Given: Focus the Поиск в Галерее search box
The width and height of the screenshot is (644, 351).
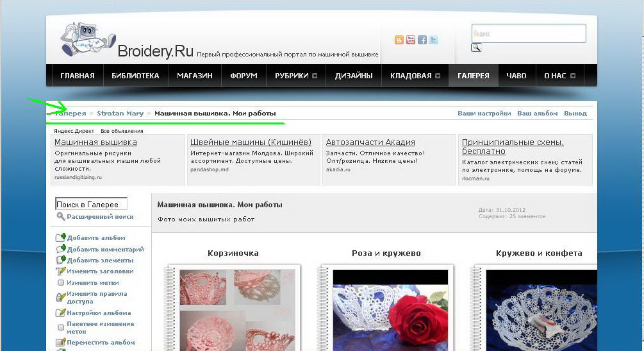Looking at the screenshot, I should coord(91,204).
